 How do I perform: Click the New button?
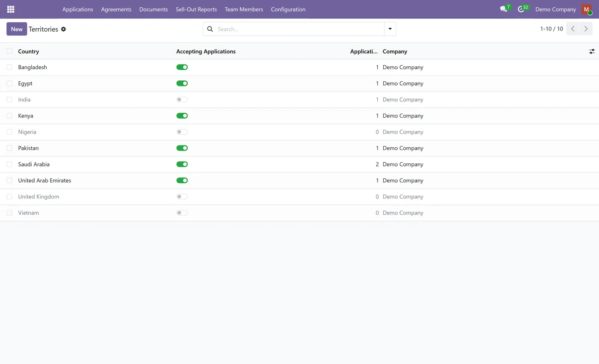click(x=17, y=29)
